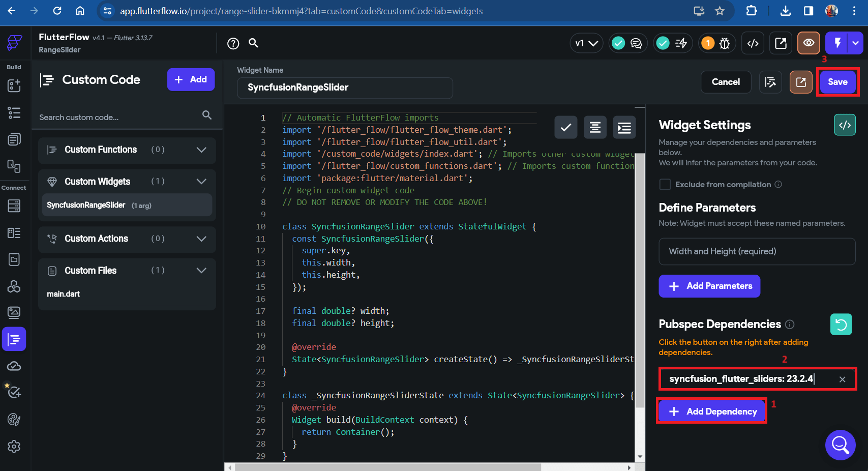Toggle Exclude from compilation checkbox
The width and height of the screenshot is (868, 471).
click(x=665, y=185)
